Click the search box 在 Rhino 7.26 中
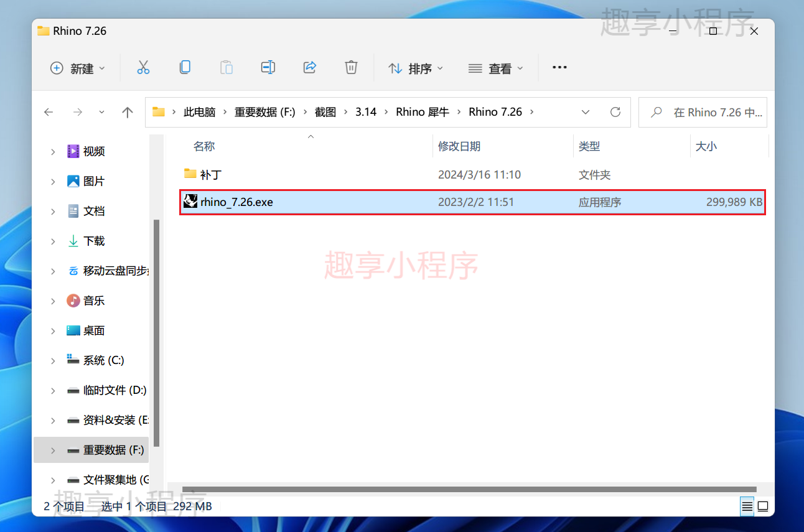 point(703,113)
